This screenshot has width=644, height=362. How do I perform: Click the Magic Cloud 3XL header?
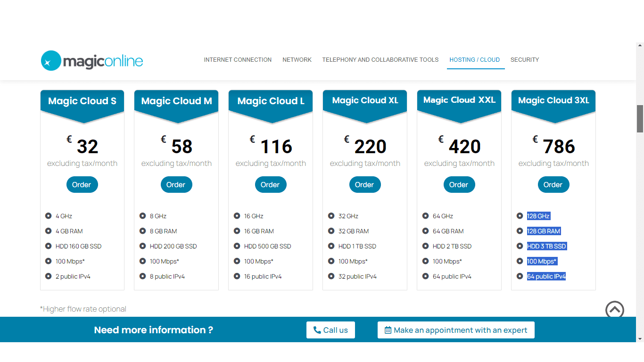553,100
